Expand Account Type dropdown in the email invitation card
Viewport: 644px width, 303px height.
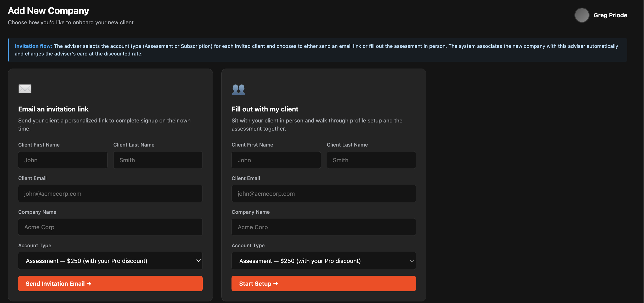coord(110,261)
